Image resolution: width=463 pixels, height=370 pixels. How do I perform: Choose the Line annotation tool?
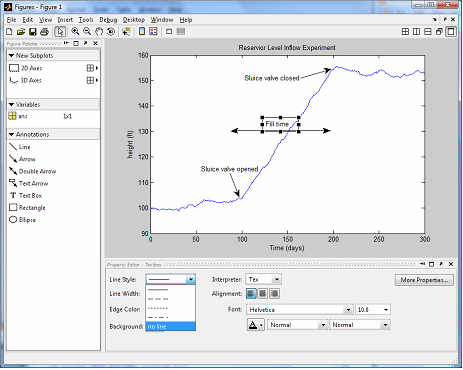19,147
